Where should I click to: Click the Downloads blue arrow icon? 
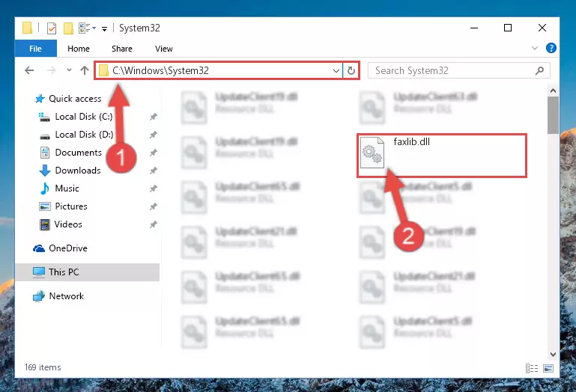tap(45, 171)
